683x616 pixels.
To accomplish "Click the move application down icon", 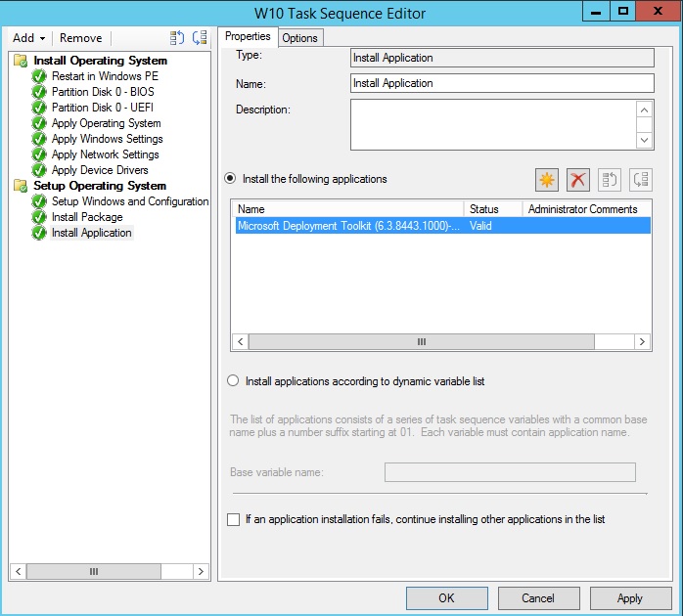I will (641, 179).
